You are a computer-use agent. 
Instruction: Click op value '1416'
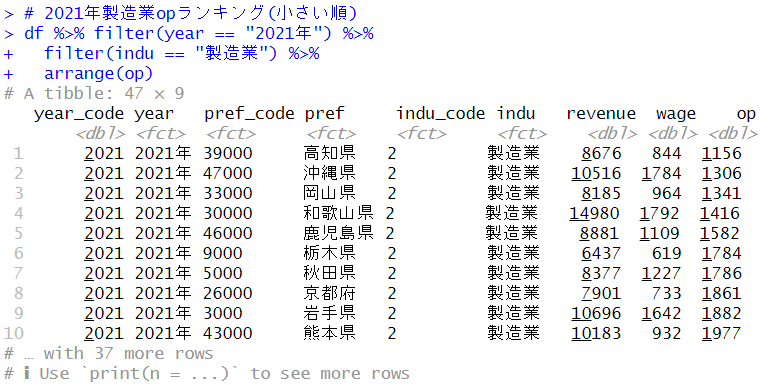[720, 213]
